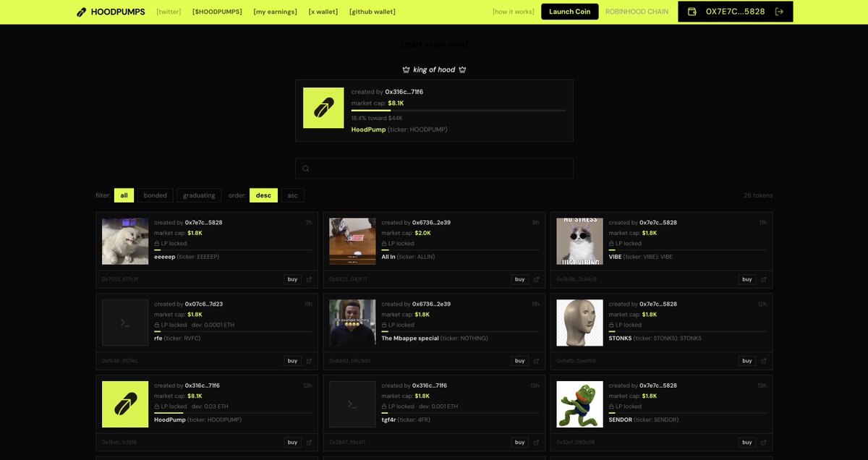
Task: Click the Mbappe special thumbnail
Action: click(352, 323)
